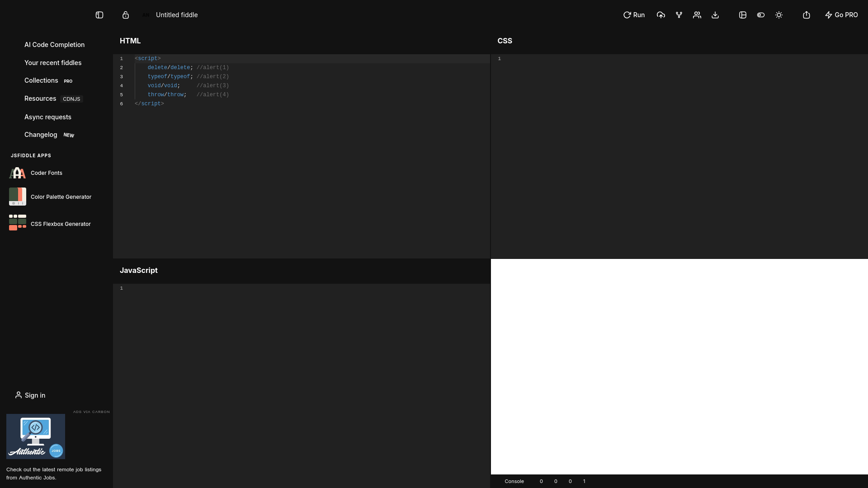Expand Your recent fiddles in the sidebar
Viewport: 868px width, 488px height.
53,63
